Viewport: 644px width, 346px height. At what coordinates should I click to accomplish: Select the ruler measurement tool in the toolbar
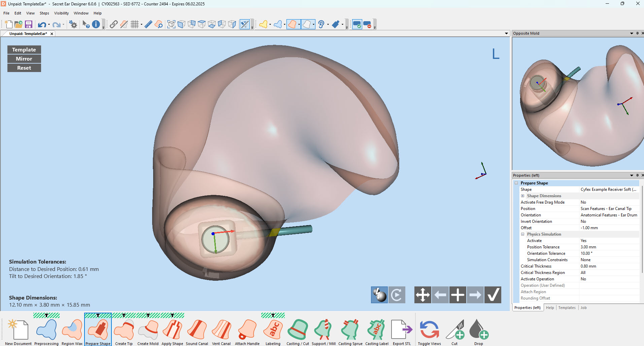tap(148, 24)
